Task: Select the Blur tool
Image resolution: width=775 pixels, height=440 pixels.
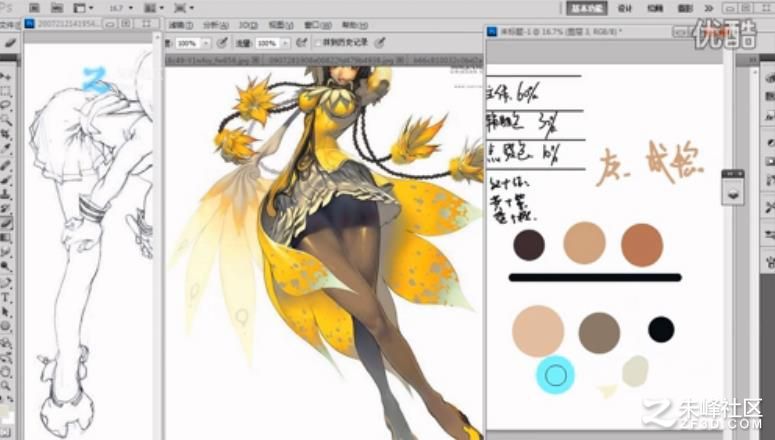Action: 6,252
